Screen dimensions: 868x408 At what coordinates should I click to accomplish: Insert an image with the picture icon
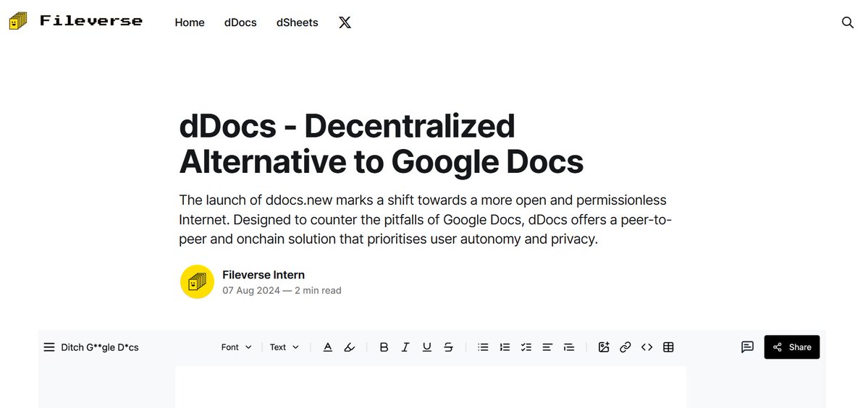click(x=604, y=347)
